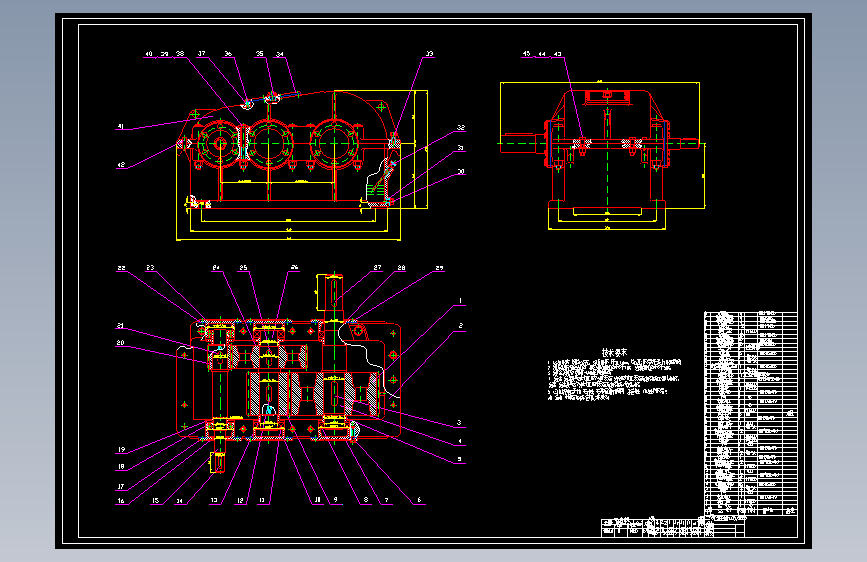Select part number label 42
867x562 pixels.
[x=121, y=165]
